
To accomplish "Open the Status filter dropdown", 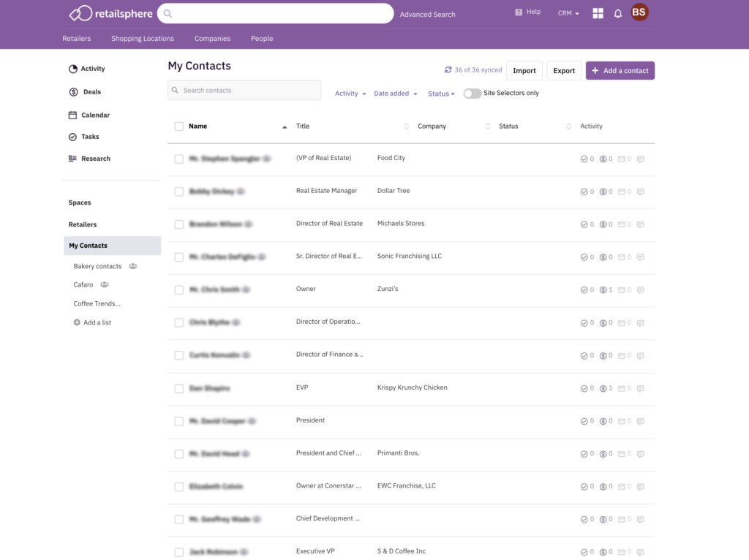I will click(x=441, y=94).
